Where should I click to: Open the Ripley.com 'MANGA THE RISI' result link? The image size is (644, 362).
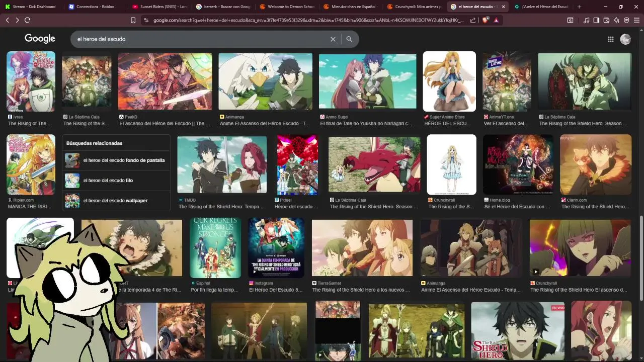tap(29, 207)
